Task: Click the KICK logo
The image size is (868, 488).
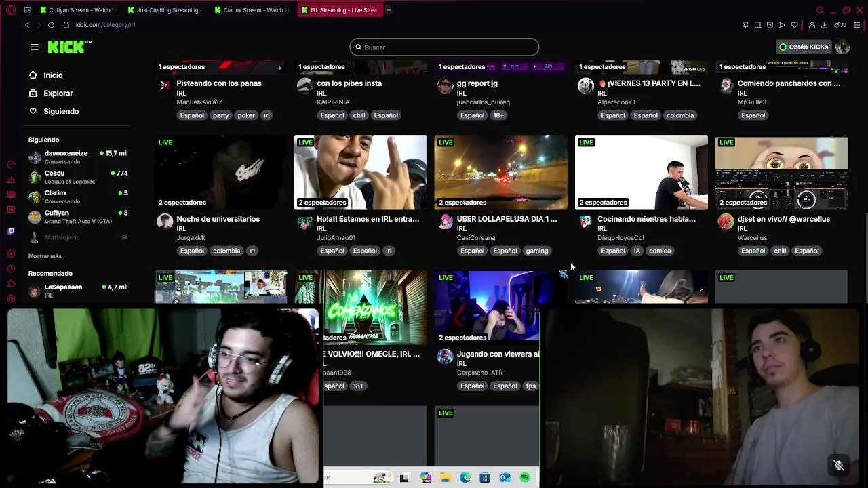Action: click(68, 47)
